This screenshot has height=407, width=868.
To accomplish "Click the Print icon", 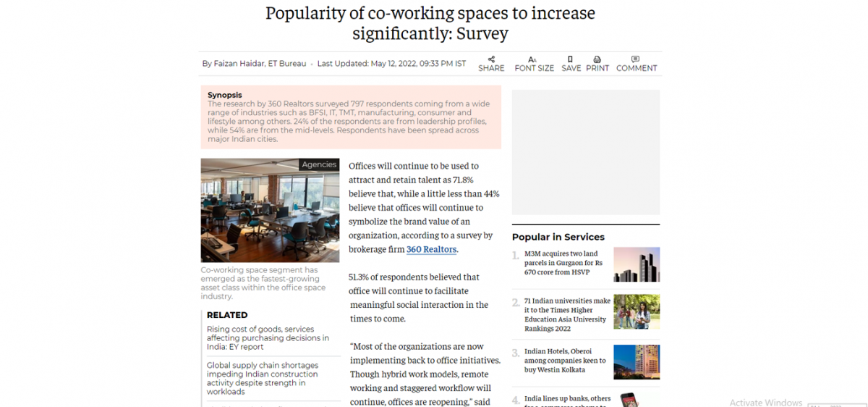I will coord(597,59).
